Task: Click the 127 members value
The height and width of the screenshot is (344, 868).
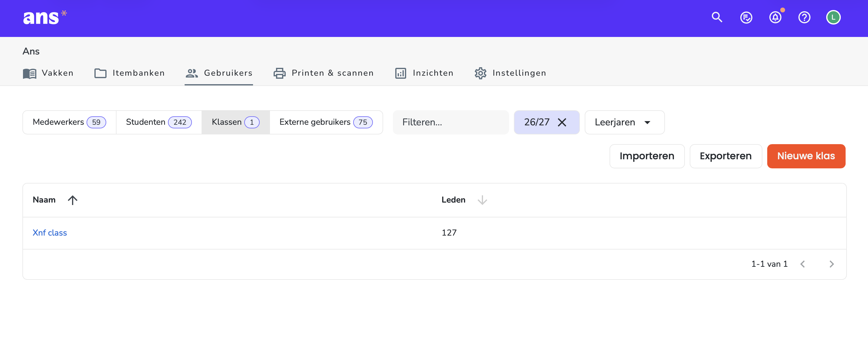Action: coord(449,233)
